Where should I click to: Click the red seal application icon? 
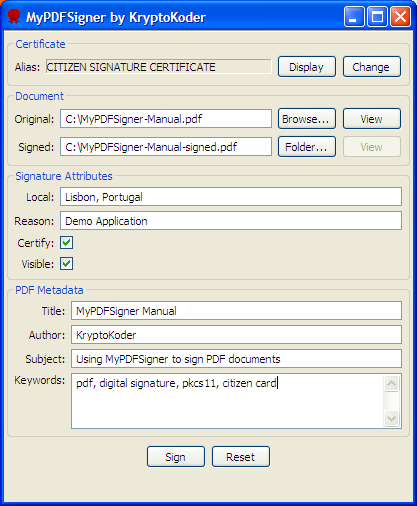coord(14,17)
